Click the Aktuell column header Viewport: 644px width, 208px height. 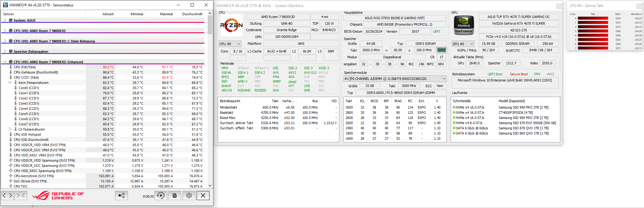coord(100,14)
